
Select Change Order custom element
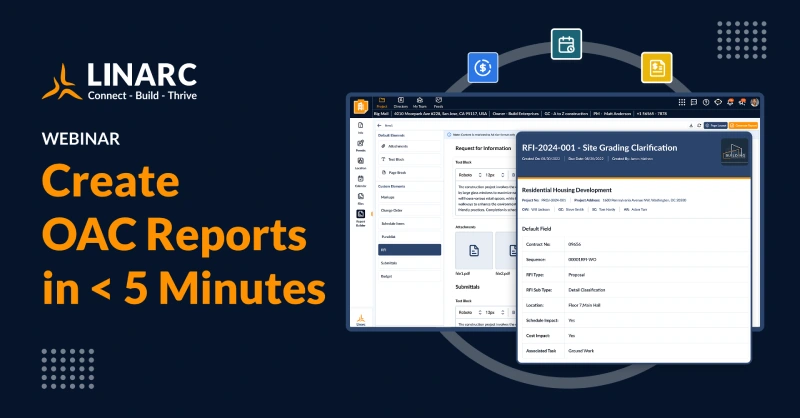point(409,210)
